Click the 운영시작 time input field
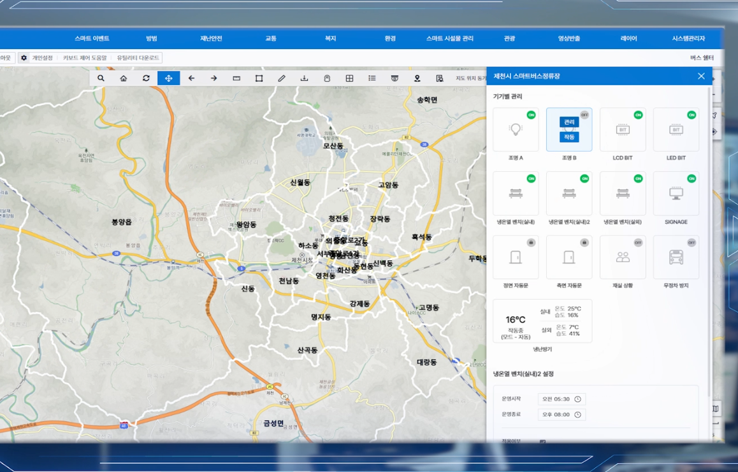The image size is (738, 472). (562, 399)
